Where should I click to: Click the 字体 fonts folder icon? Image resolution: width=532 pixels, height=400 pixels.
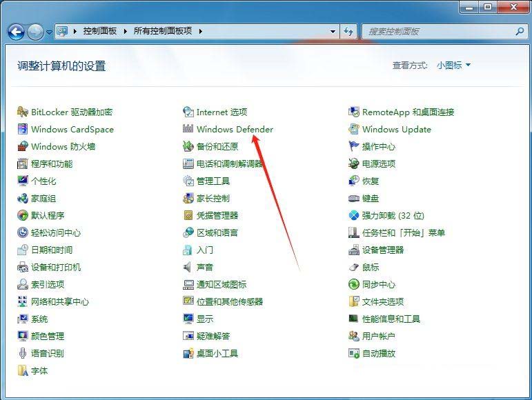[22, 371]
